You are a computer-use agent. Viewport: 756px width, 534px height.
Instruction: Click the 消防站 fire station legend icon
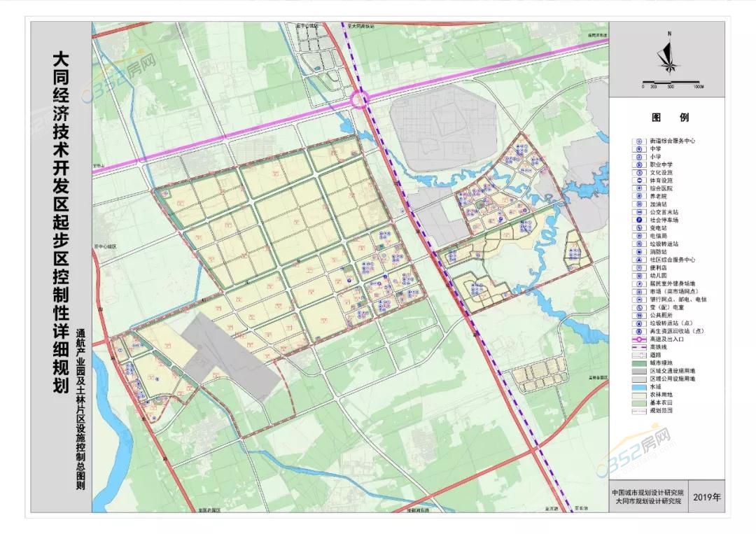[638, 251]
